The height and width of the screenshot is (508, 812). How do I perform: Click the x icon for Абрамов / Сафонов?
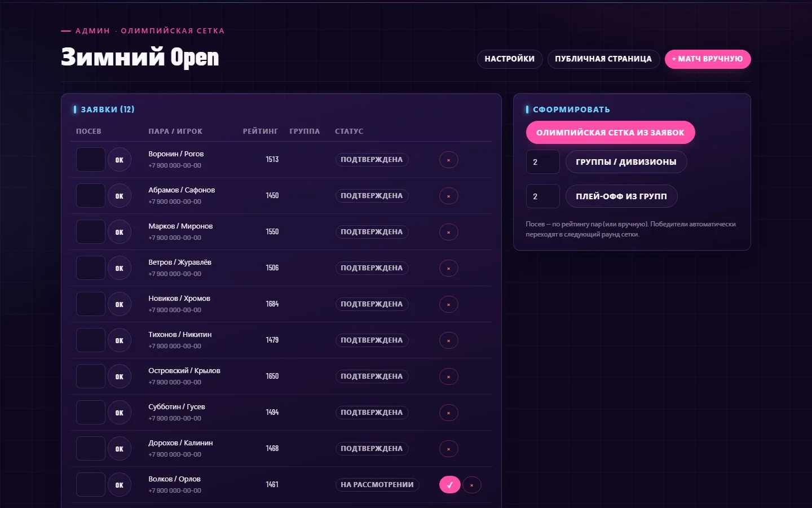[x=449, y=196]
